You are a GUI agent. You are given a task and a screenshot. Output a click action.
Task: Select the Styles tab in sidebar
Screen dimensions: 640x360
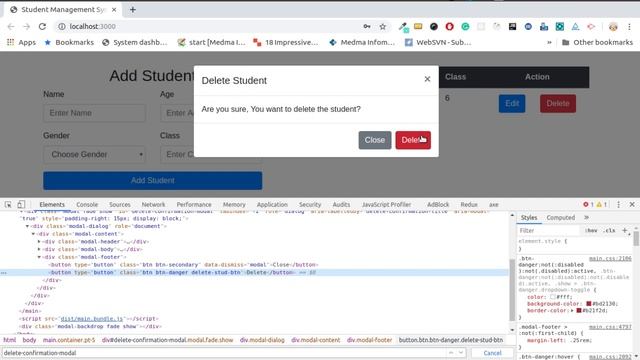[529, 218]
